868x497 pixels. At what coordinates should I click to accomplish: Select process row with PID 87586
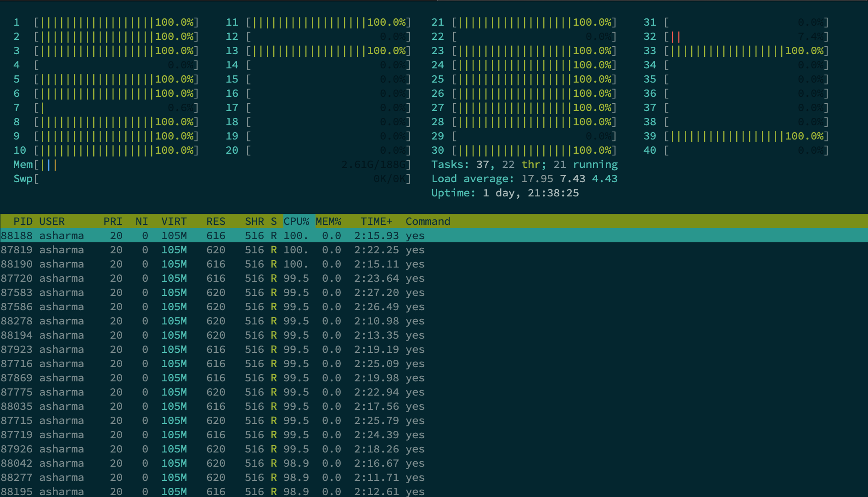click(434, 307)
